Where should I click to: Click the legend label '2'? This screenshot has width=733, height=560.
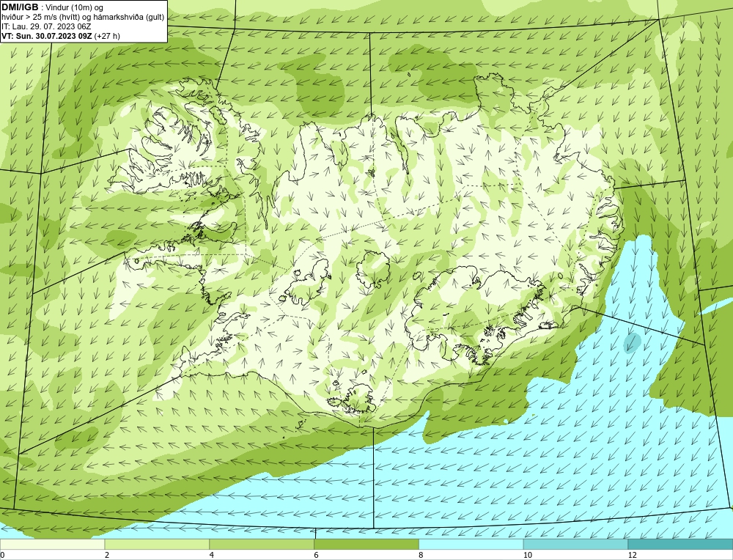[x=107, y=555]
